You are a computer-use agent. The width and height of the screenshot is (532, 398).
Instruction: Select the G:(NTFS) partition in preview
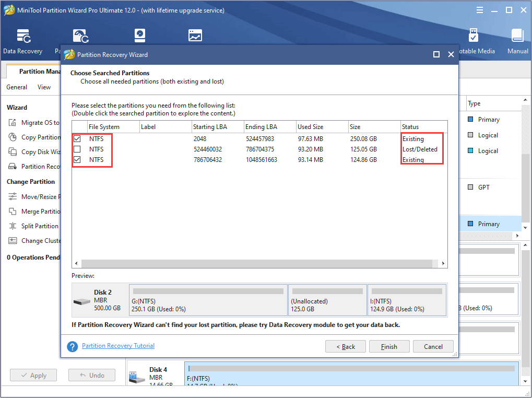tap(208, 300)
